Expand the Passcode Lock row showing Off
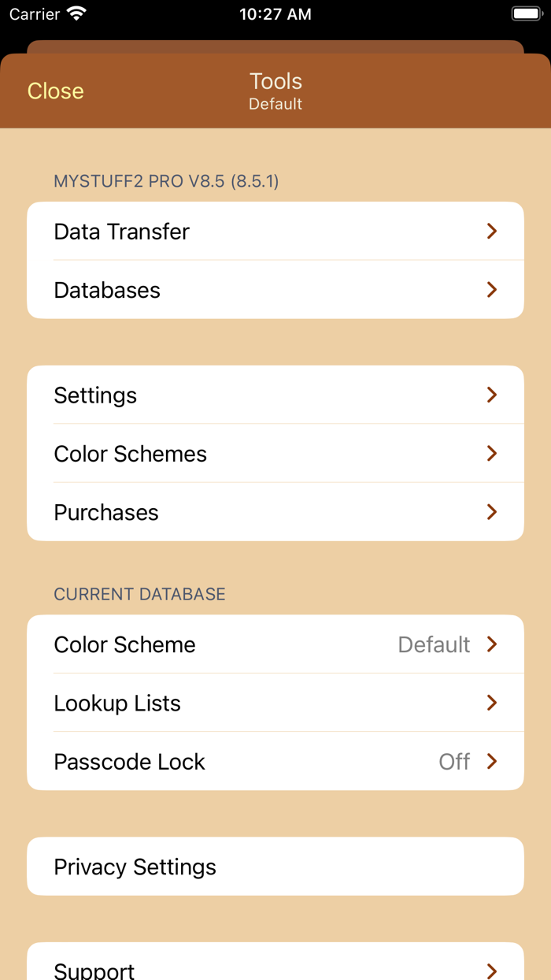This screenshot has width=551, height=980. pyautogui.click(x=275, y=761)
